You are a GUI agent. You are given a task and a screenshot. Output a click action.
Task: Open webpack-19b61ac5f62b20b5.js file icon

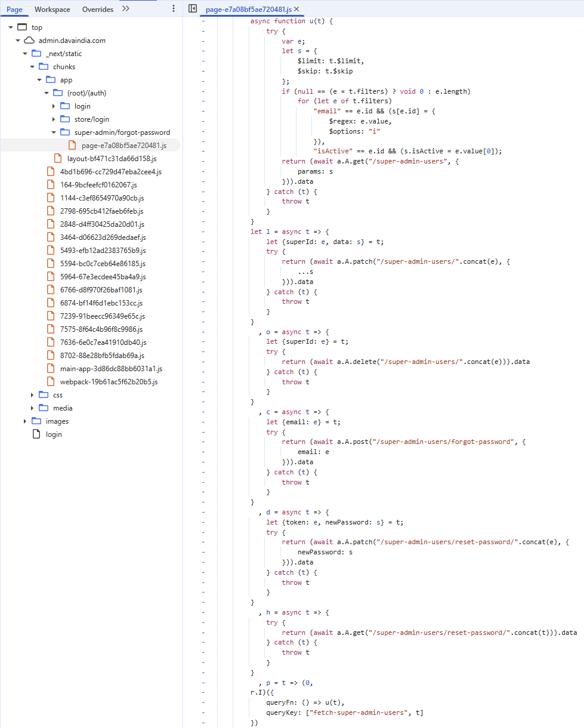pos(51,382)
